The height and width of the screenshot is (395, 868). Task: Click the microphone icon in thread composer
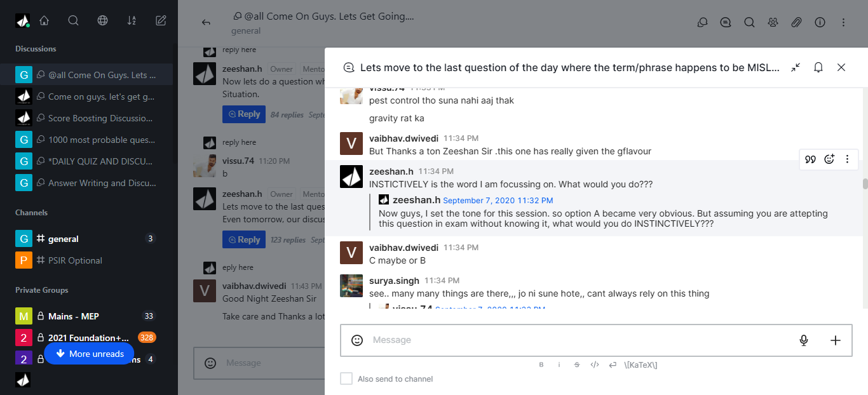point(803,340)
